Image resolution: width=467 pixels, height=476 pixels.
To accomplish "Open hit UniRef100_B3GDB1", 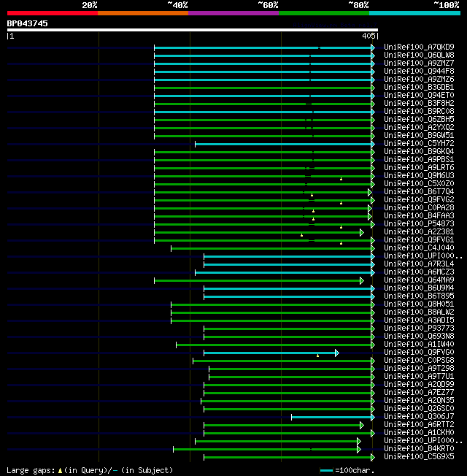I will [419, 88].
